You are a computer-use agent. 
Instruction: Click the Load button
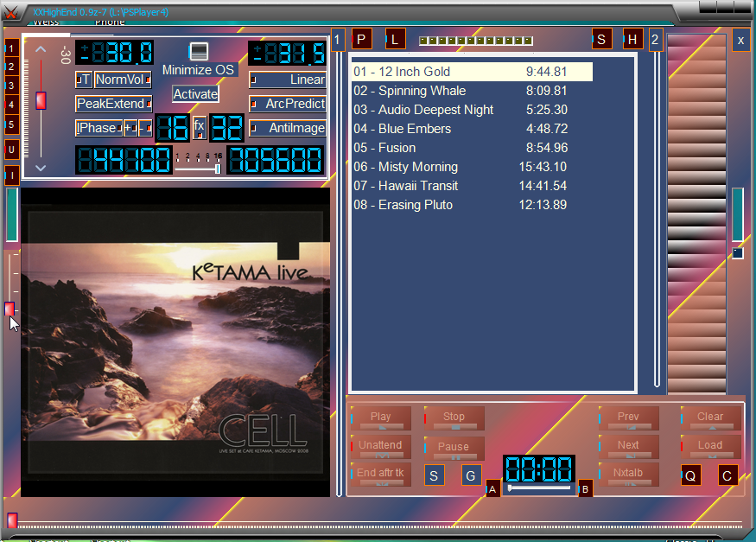pos(710,447)
